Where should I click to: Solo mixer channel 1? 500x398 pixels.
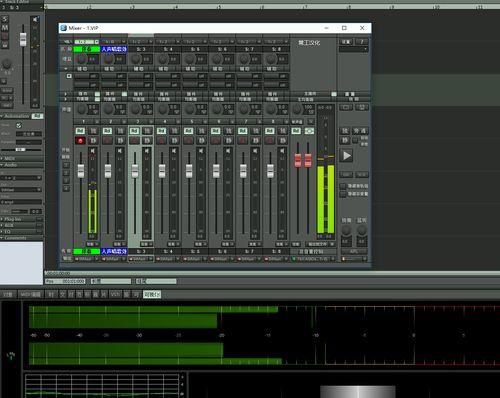click(93, 131)
